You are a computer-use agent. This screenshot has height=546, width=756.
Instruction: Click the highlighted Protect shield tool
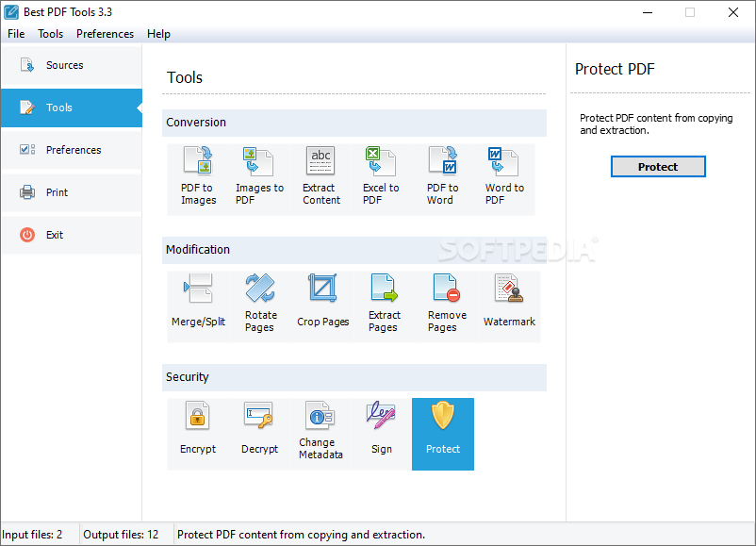[443, 434]
